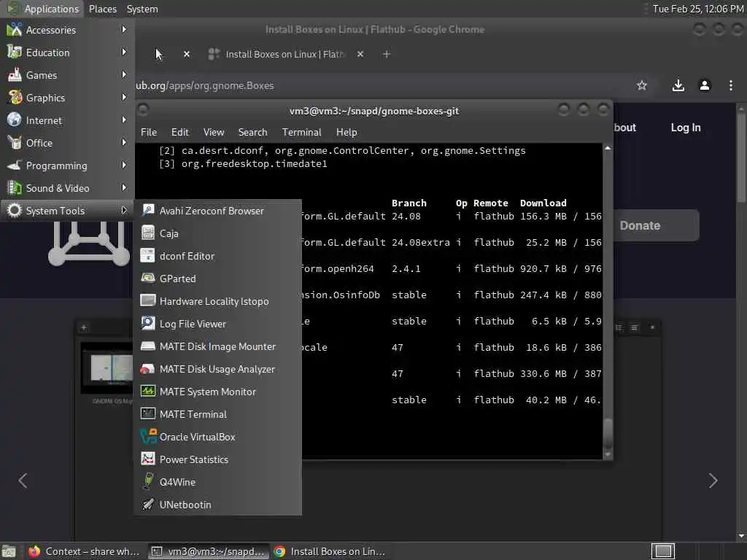Open Avahi Zeroconf Browser from System Tools
Screen dimensions: 747x560
point(217,211)
